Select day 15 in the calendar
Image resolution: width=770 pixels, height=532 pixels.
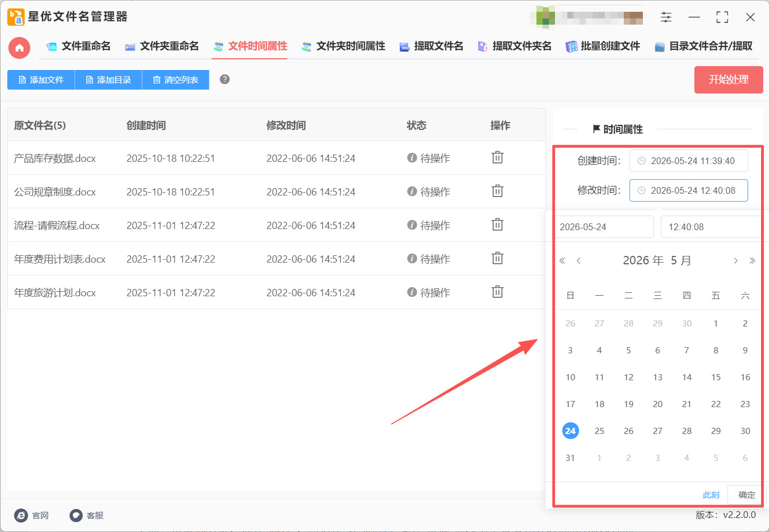[x=716, y=377]
